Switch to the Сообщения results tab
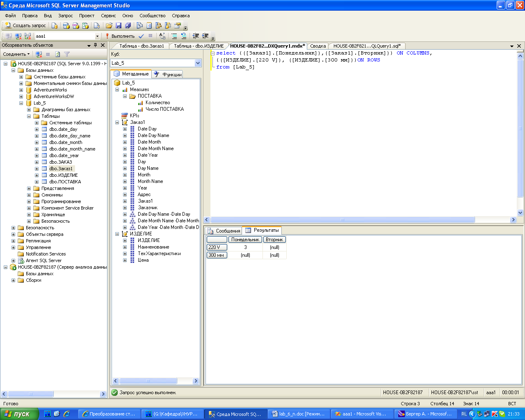The width and height of the screenshot is (525, 420). [x=224, y=231]
